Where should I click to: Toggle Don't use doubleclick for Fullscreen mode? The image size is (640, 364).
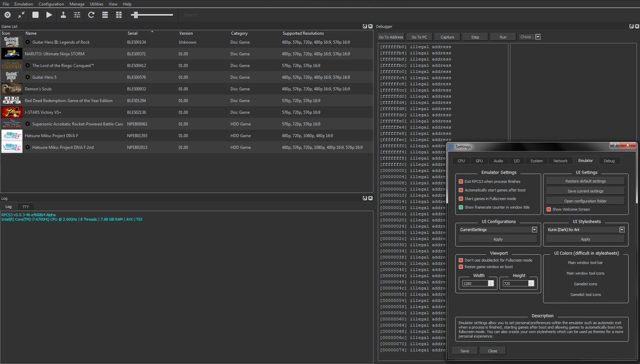click(x=461, y=260)
